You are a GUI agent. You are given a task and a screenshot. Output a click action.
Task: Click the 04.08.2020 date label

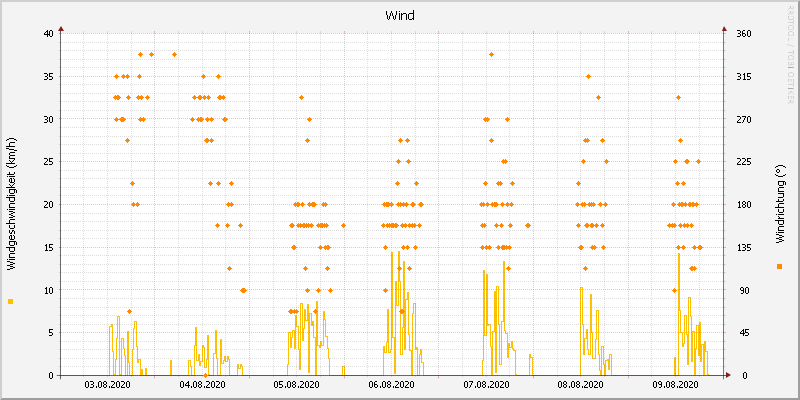pos(202,385)
